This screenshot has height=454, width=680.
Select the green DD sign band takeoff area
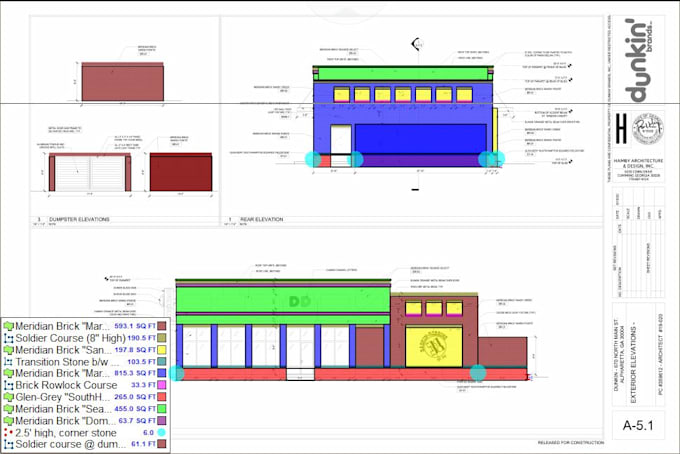[x=283, y=300]
